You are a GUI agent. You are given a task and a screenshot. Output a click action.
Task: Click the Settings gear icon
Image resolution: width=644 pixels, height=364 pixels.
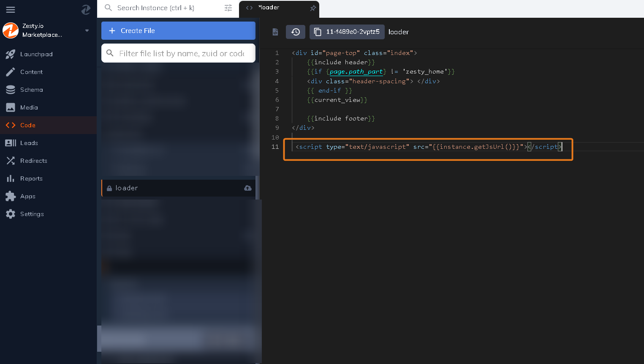pyautogui.click(x=11, y=214)
